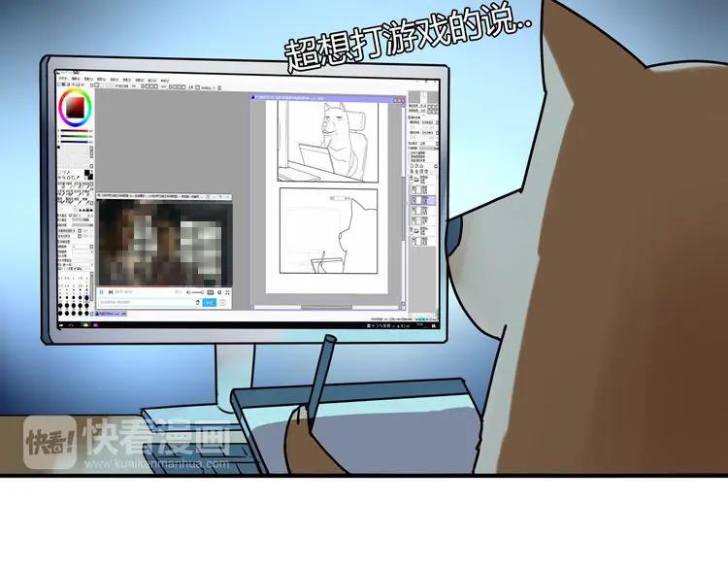Open video player settings gear
The width and height of the screenshot is (728, 569).
click(219, 292)
